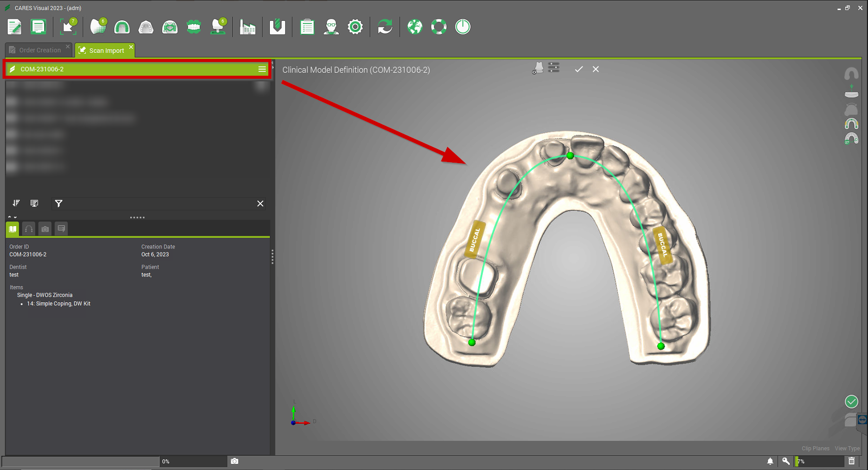Screen dimensions: 868x470
Task: Click the power shutdown icon
Action: 462,27
